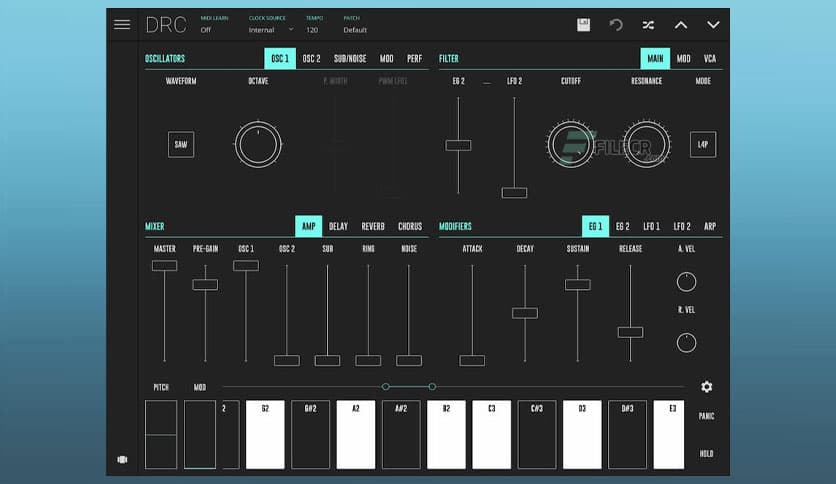Click the MIDI icon in left sidebar

[122, 459]
